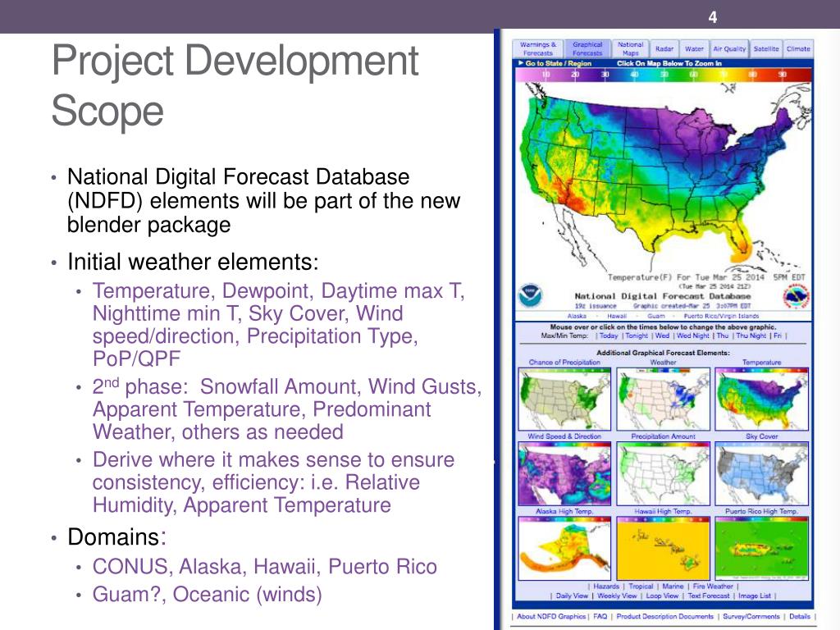840x630 pixels.
Task: Select the Tonight max/min temp link
Action: 637,336
